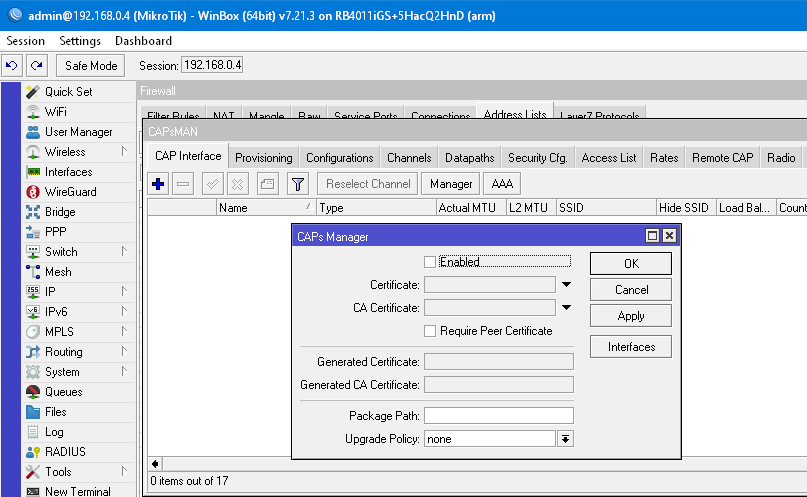The image size is (807, 497).
Task: Click the enable checkmark toolbar icon
Action: coord(213,184)
